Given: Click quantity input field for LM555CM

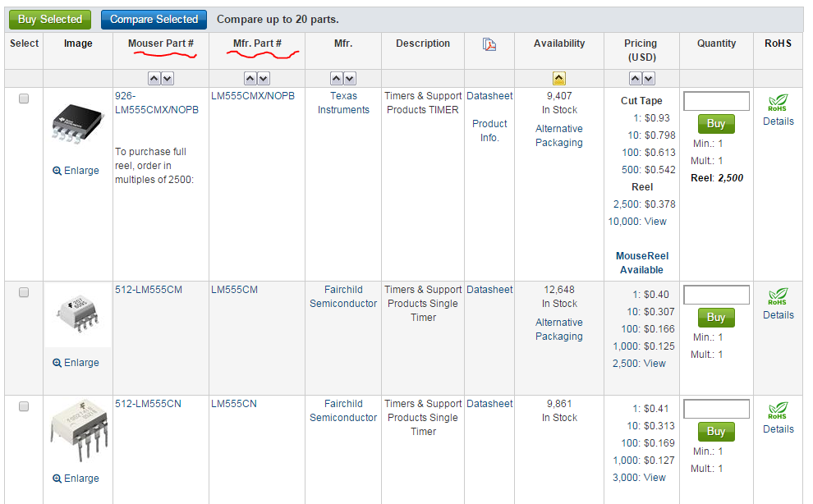Looking at the screenshot, I should pyautogui.click(x=716, y=295).
